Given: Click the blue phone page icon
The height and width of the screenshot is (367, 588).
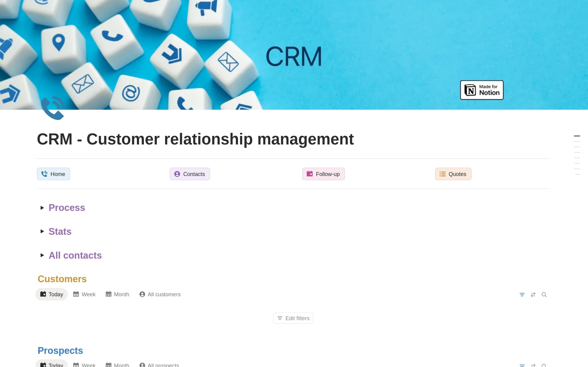Looking at the screenshot, I should pyautogui.click(x=52, y=108).
